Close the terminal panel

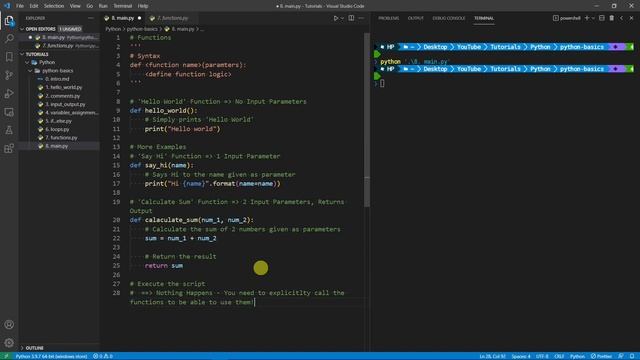click(x=631, y=18)
